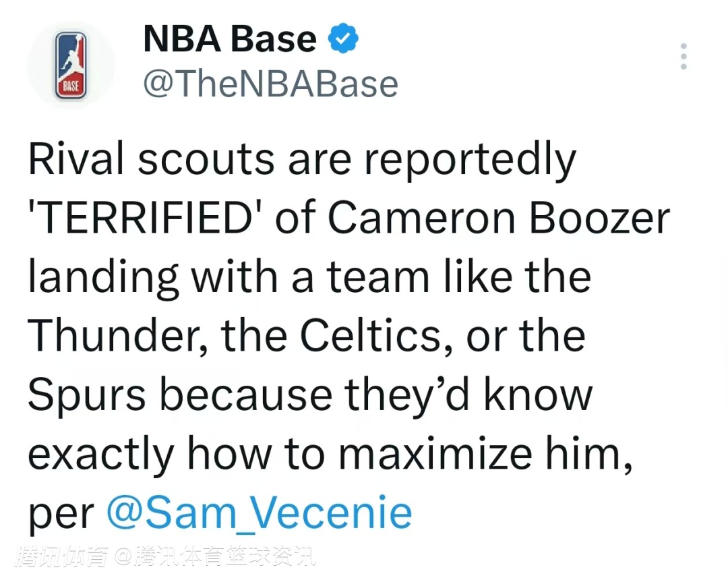Open the @TheNBABase handle link
The image size is (728, 580).
(x=270, y=84)
